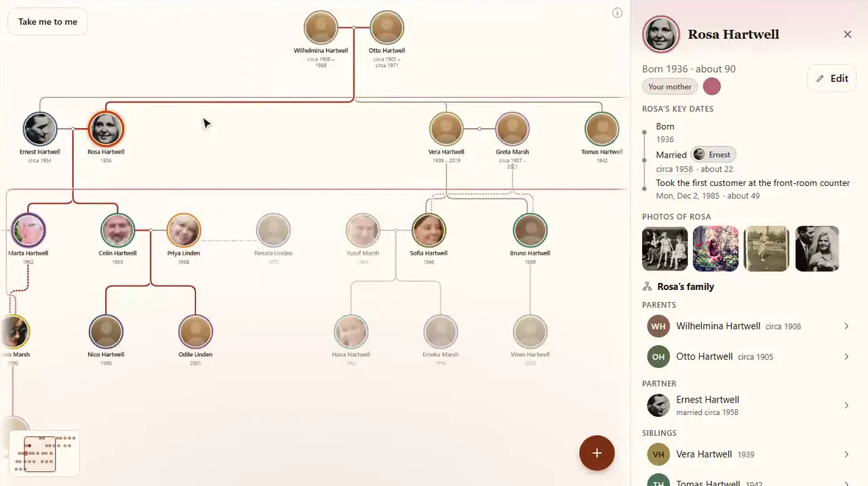
Task: Select Vera Hartwell node in the tree
Action: 446,129
